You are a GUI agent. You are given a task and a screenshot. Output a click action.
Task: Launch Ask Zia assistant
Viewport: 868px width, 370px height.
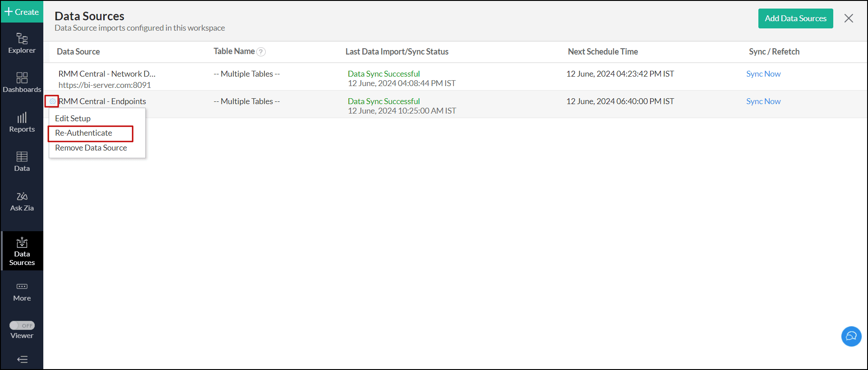[22, 201]
